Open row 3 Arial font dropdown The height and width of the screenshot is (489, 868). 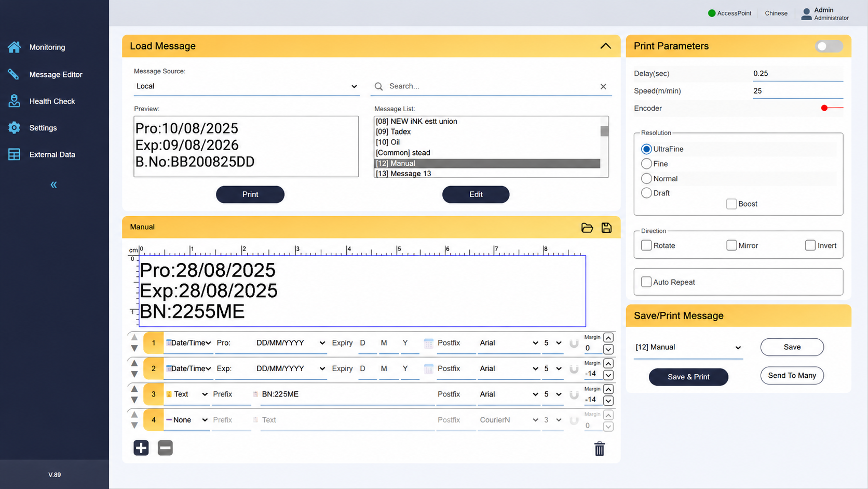click(508, 394)
